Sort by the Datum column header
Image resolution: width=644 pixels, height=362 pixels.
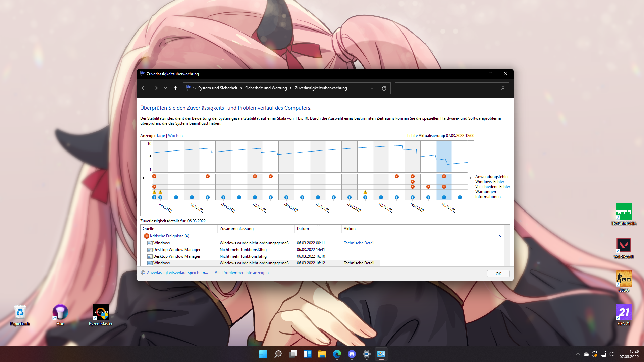(318, 229)
